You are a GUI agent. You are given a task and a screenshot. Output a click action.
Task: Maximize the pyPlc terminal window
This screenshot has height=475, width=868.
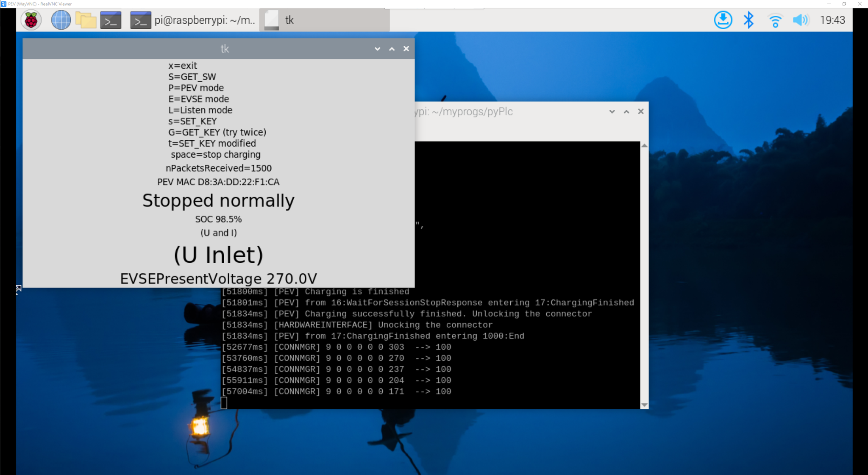[x=626, y=111]
